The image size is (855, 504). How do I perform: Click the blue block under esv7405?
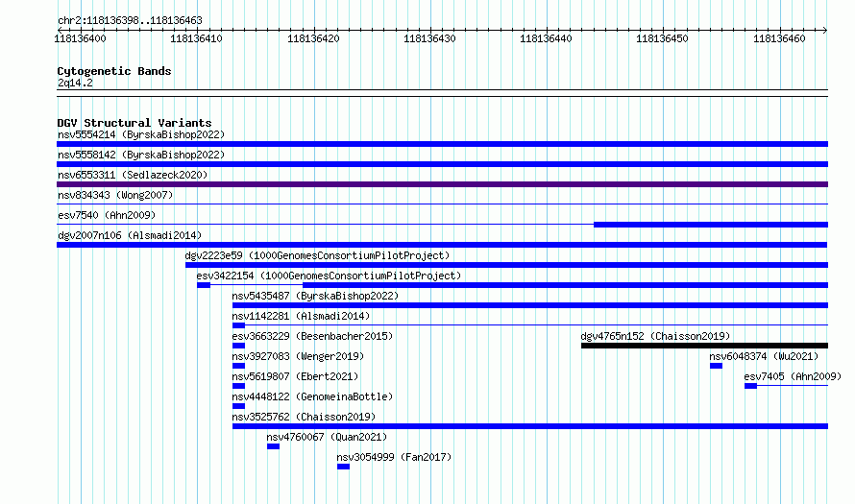751,386
